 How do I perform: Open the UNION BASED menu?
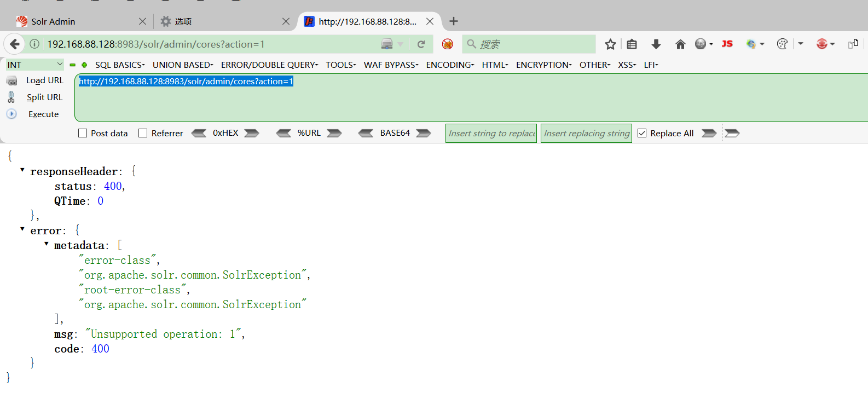[183, 65]
